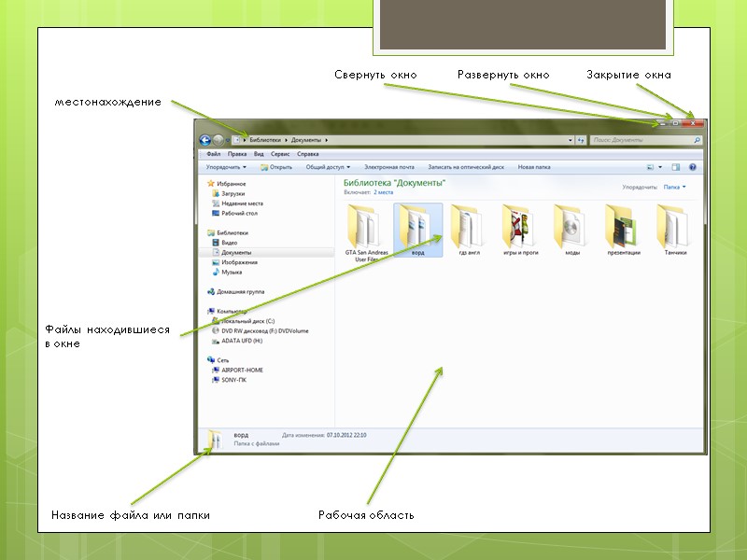Screen dimensions: 747x560
Task: Select Документы library in sidebar
Action: 232,252
